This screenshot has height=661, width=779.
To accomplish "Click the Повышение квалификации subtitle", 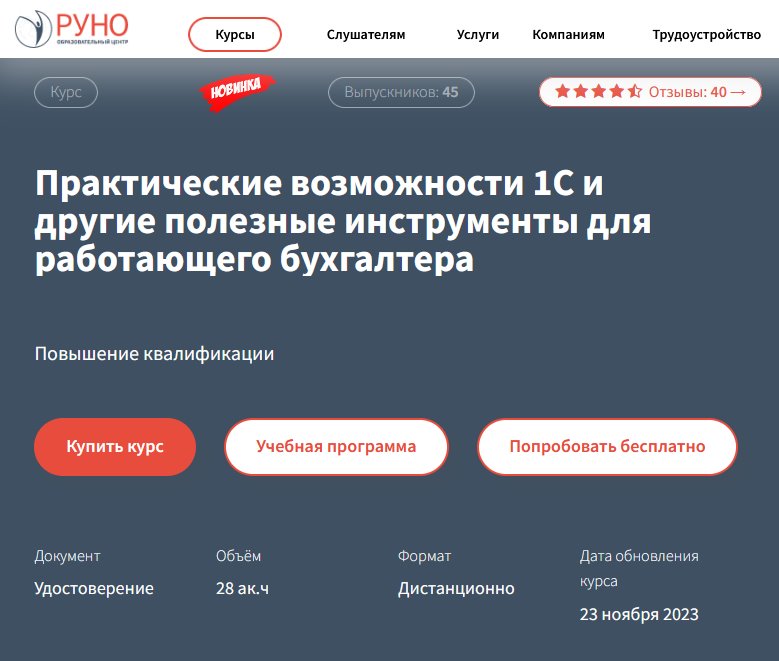I will click(154, 354).
